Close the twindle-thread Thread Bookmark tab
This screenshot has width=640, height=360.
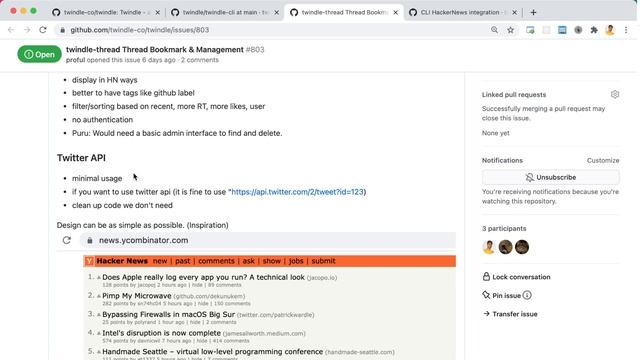click(396, 13)
